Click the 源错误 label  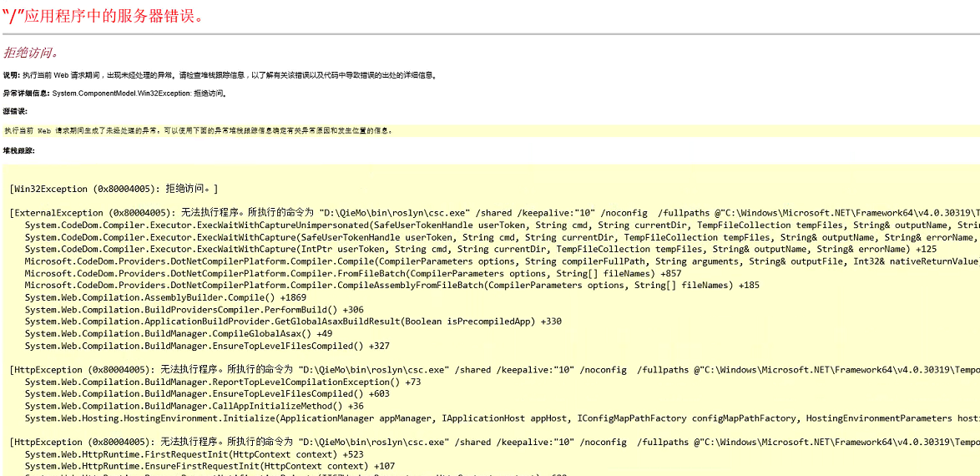(x=15, y=112)
